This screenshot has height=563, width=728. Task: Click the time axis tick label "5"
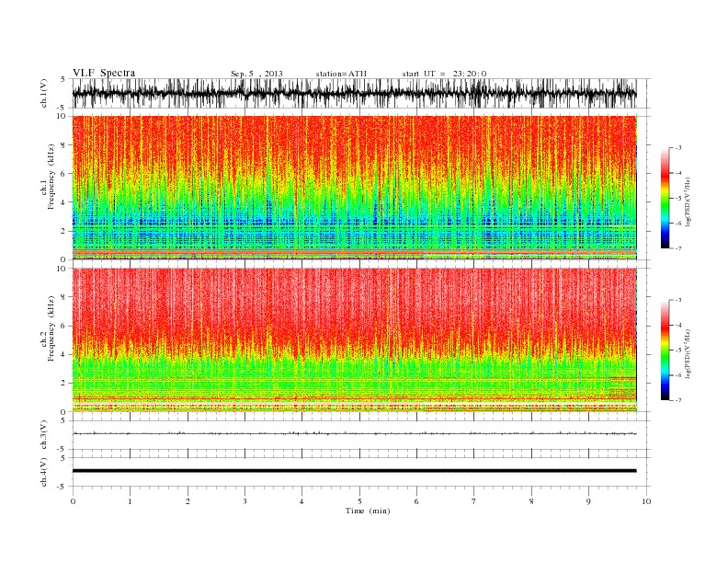point(359,501)
